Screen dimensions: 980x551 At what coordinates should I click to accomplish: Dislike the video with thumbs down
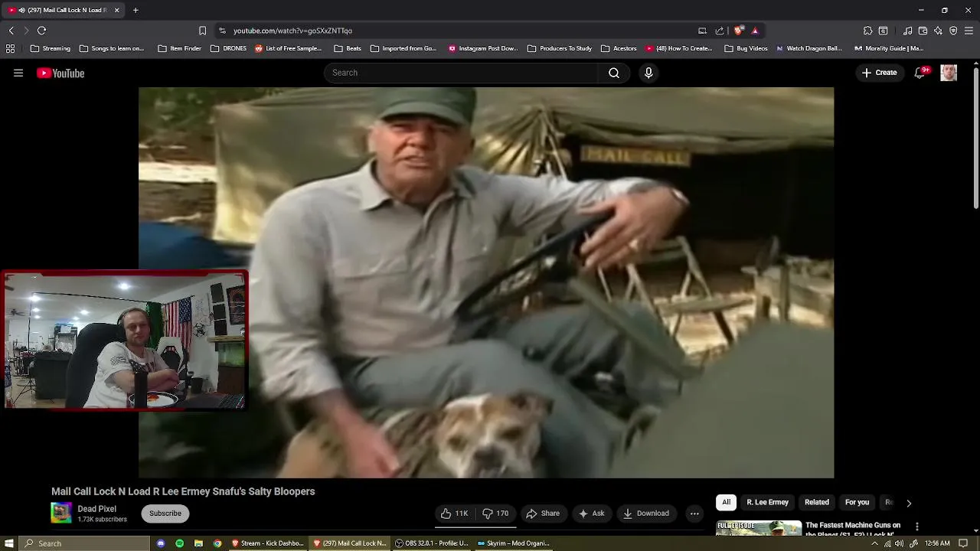(x=495, y=514)
